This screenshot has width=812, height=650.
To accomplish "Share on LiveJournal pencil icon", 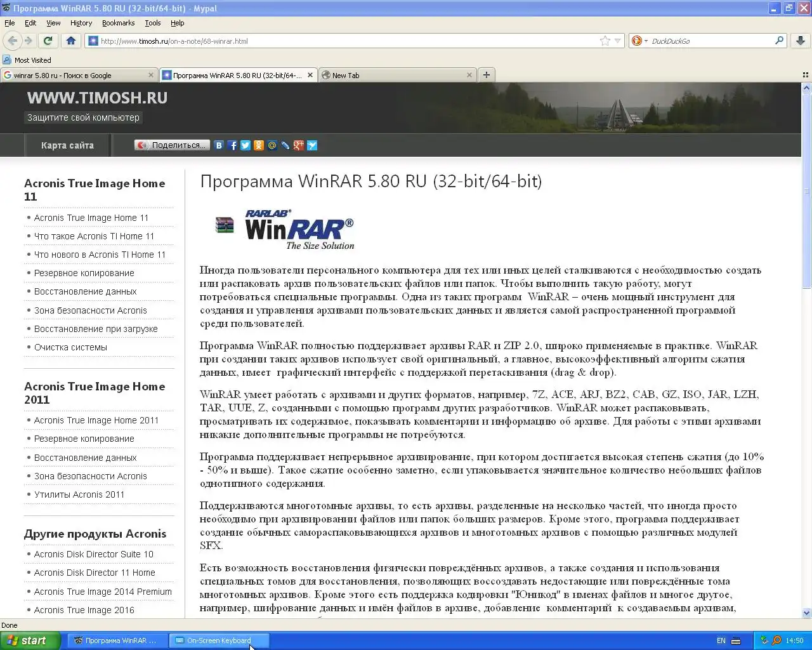I will pos(285,145).
